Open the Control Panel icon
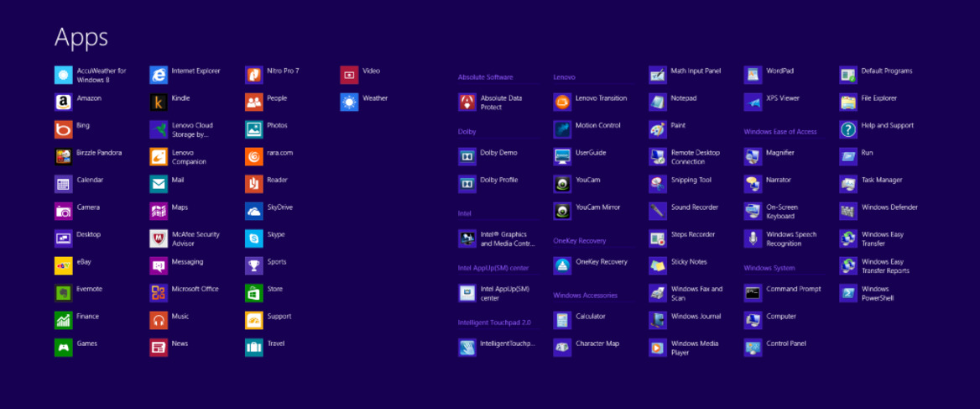This screenshot has height=409, width=980. click(753, 347)
